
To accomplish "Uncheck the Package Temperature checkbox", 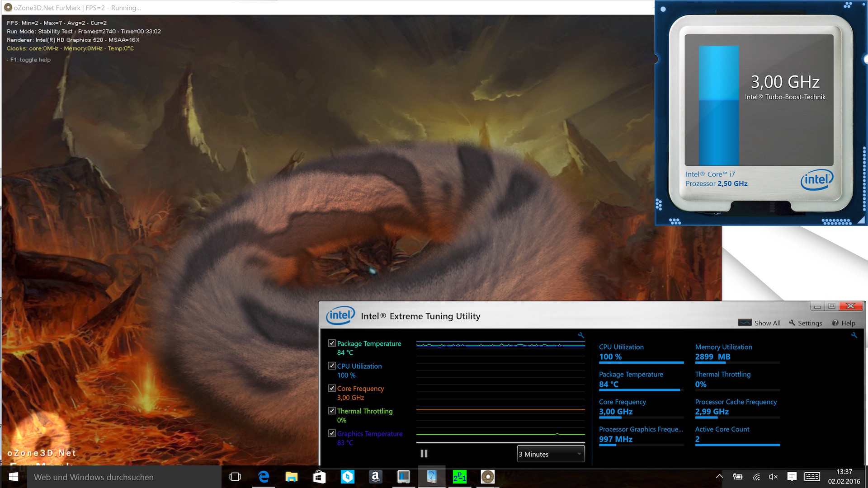I will point(332,343).
